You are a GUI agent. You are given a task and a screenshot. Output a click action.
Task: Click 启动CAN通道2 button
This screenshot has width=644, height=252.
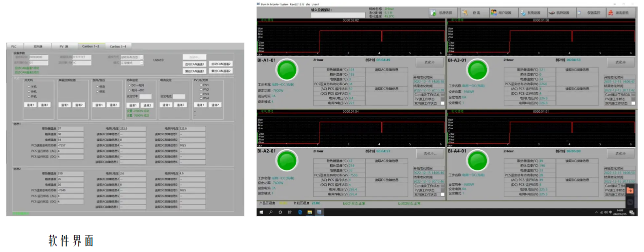[221, 64]
